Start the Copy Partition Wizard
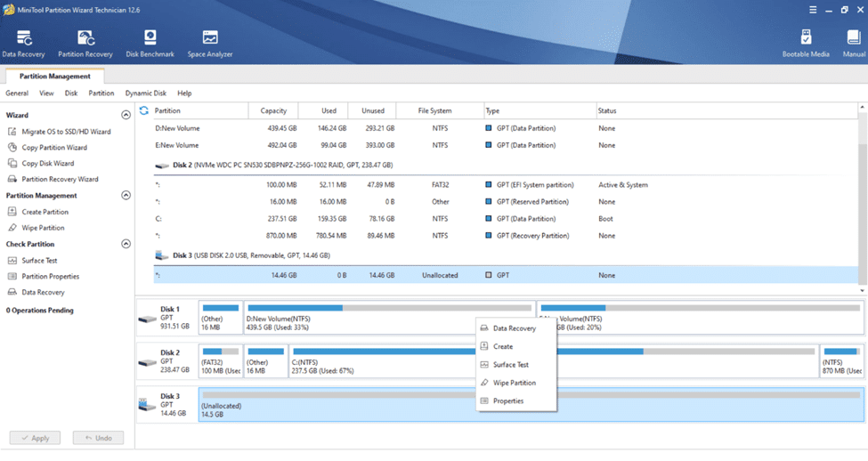The height and width of the screenshot is (461, 868). tap(47, 148)
